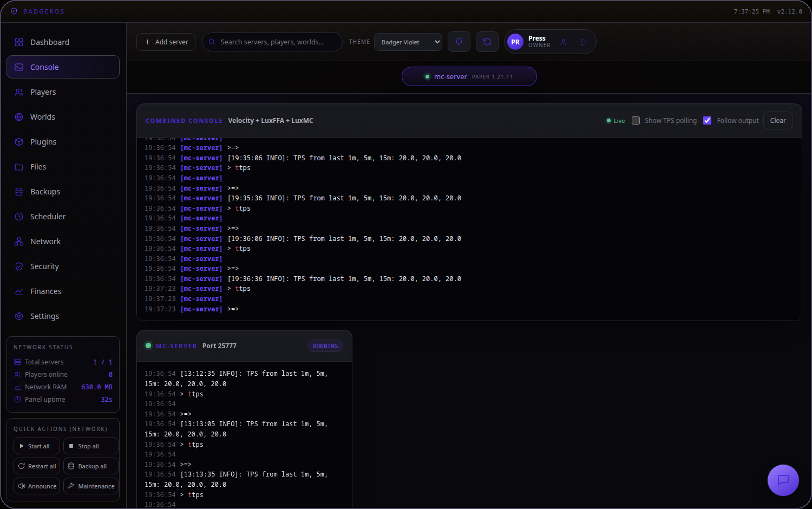Open the Badger Violet theme dropdown
Image resolution: width=812 pixels, height=509 pixels.
(408, 42)
